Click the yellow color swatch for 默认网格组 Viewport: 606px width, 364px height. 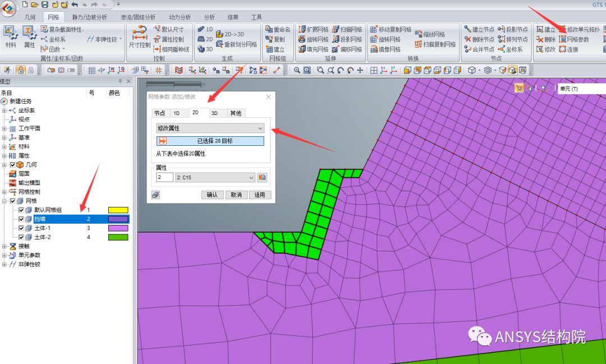point(118,210)
